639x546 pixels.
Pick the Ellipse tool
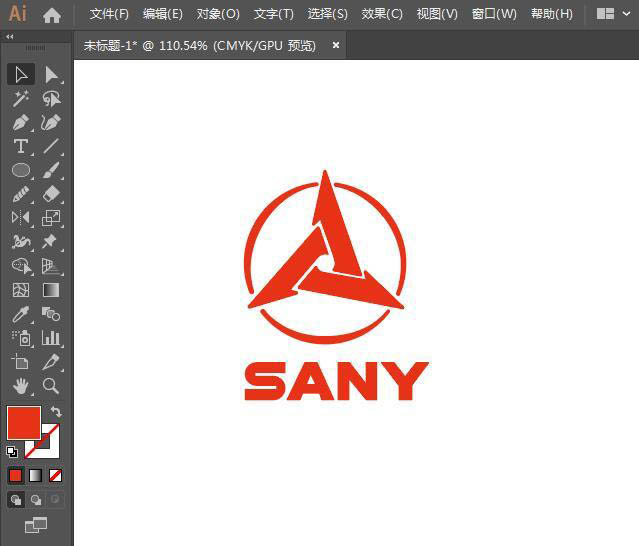pos(21,170)
